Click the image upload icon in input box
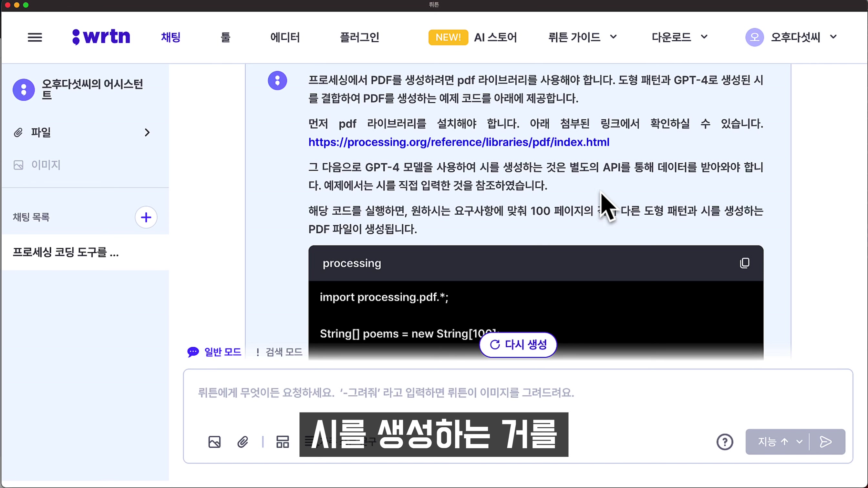868x488 pixels. click(214, 442)
